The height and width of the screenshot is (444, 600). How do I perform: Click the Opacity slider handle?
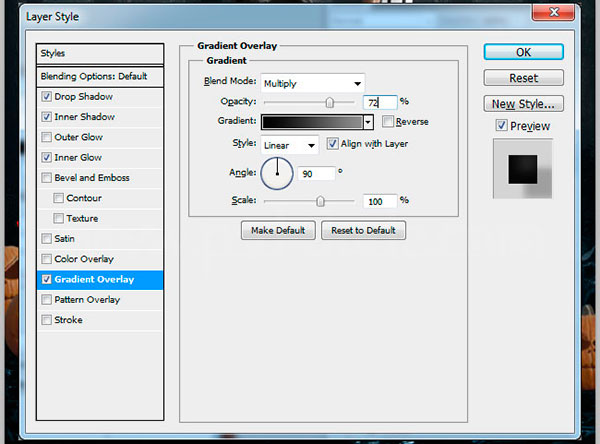tap(329, 103)
